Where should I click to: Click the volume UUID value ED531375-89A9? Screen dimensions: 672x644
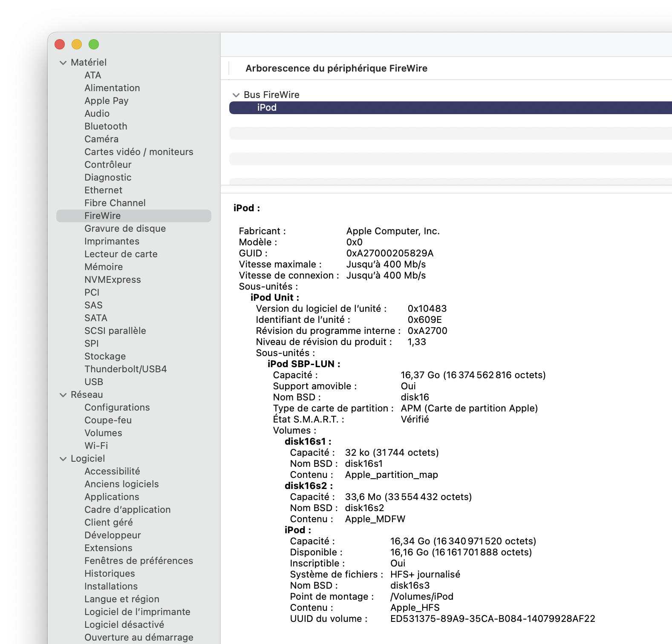point(493,619)
